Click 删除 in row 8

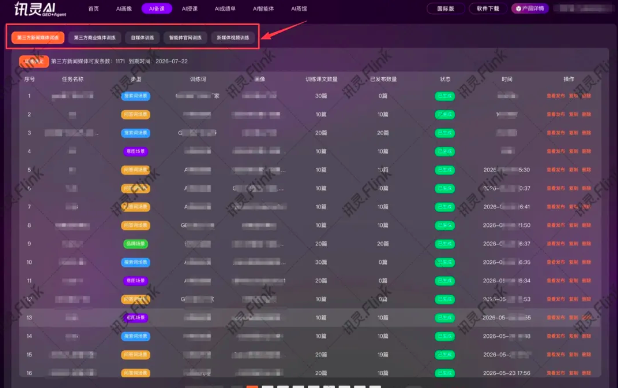point(586,225)
